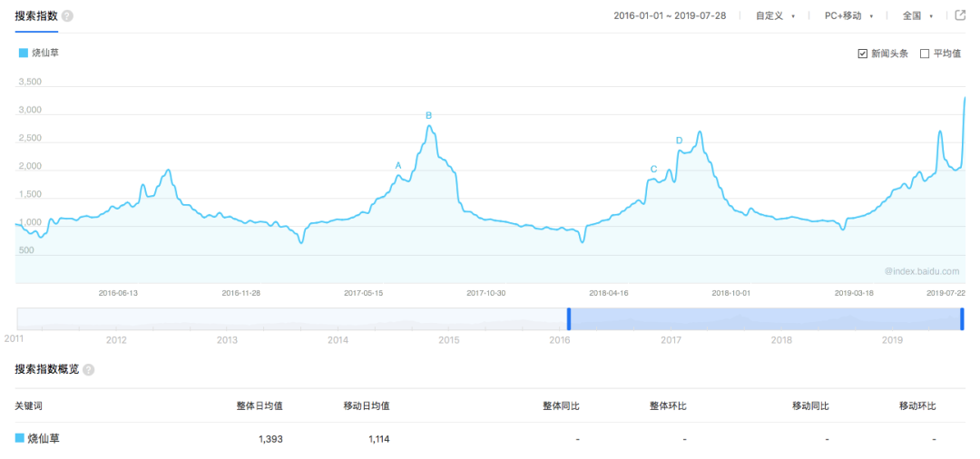Image resolution: width=980 pixels, height=459 pixels.
Task: Click the 2019-07-22 x-axis date label
Action: [946, 292]
